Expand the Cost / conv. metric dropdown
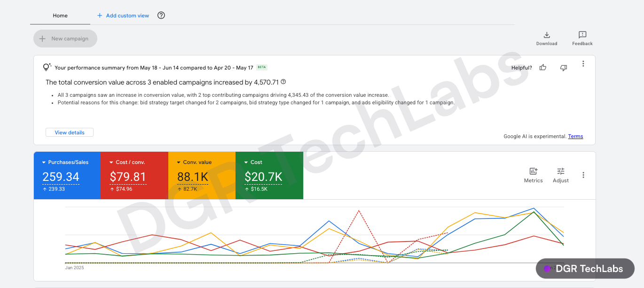Image resolution: width=644 pixels, height=288 pixels. coord(111,163)
